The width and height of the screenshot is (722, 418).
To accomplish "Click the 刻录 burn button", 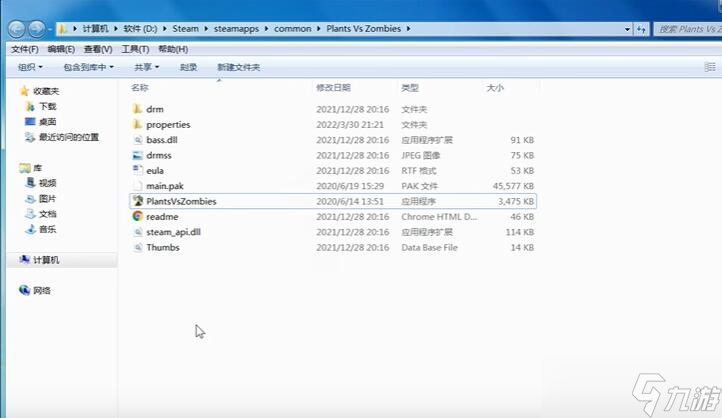I will pos(188,67).
